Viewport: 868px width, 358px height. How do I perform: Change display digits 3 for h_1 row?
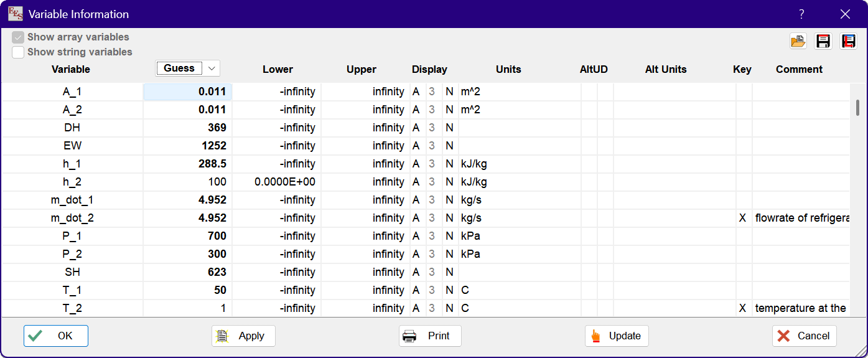(432, 164)
